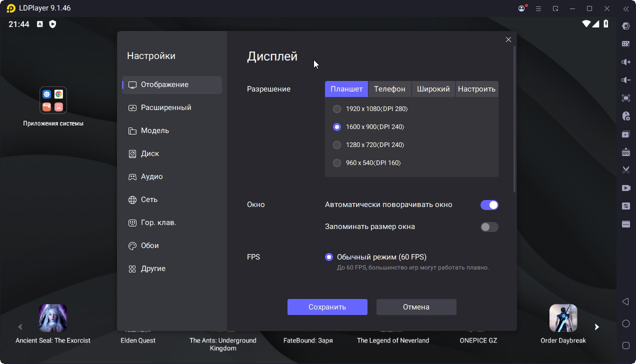Click the mini-window mode icon in title bar
The image size is (636, 364).
click(x=555, y=8)
